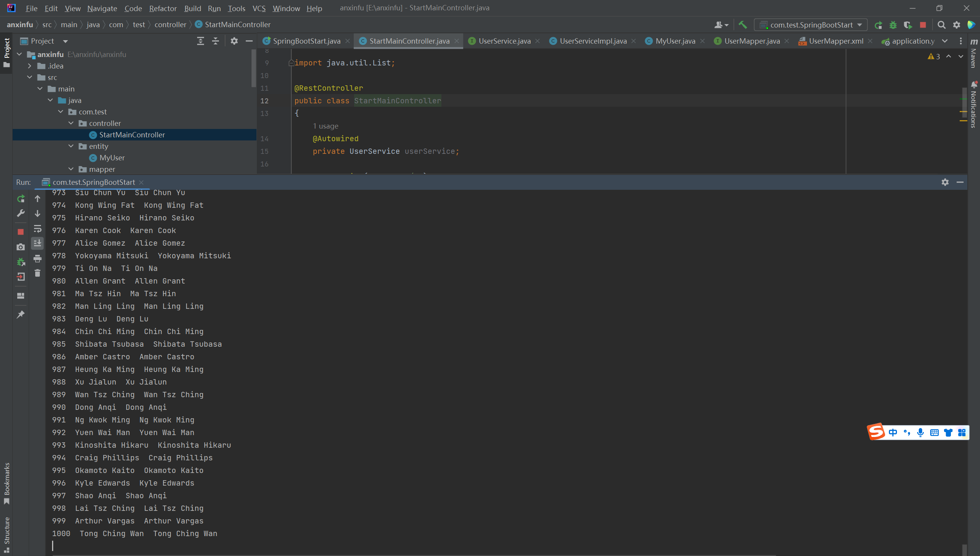Expand the .idea folder
Screen dimensions: 980x556
[x=29, y=66]
